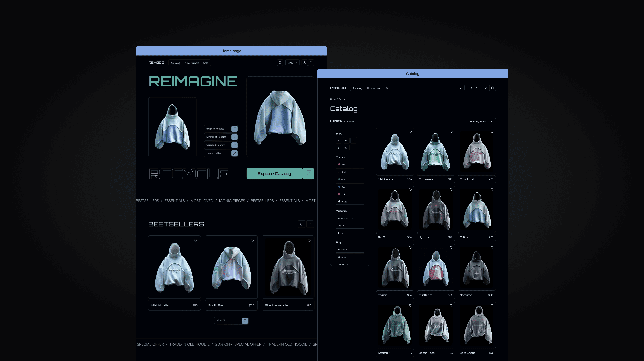Open Sale in Catalog window nav
Screen dimensions: 644x361
pyautogui.click(x=388, y=88)
